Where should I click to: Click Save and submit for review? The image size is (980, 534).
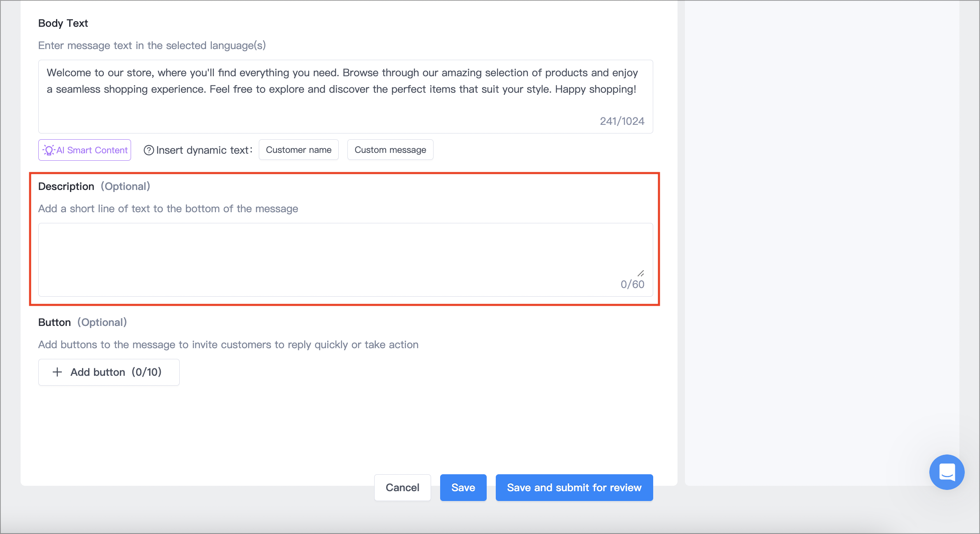(574, 487)
